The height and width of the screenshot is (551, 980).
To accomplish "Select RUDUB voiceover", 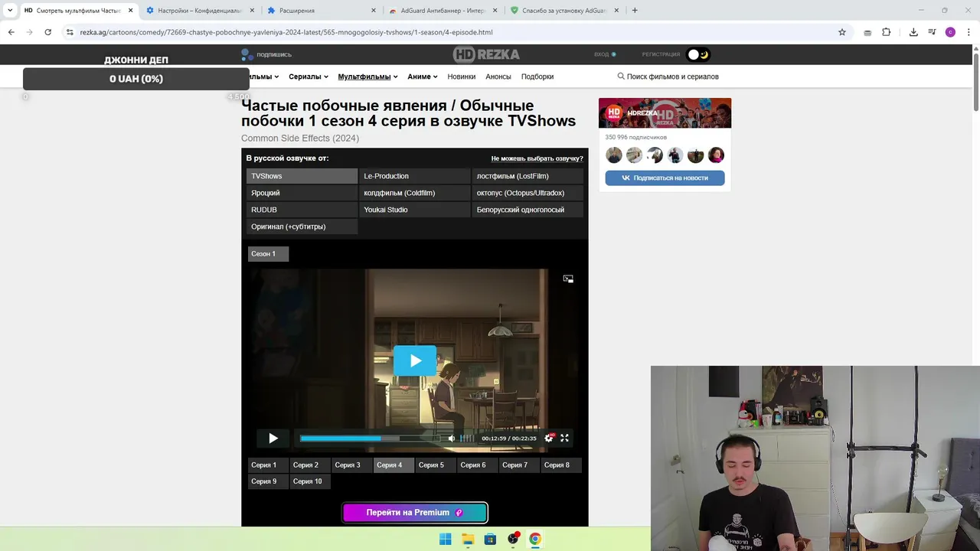I will coord(302,210).
